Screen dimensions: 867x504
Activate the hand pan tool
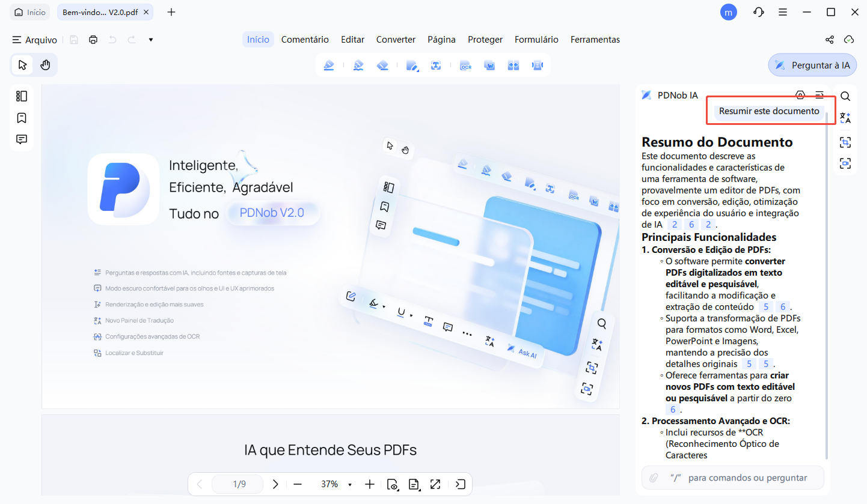coord(45,65)
